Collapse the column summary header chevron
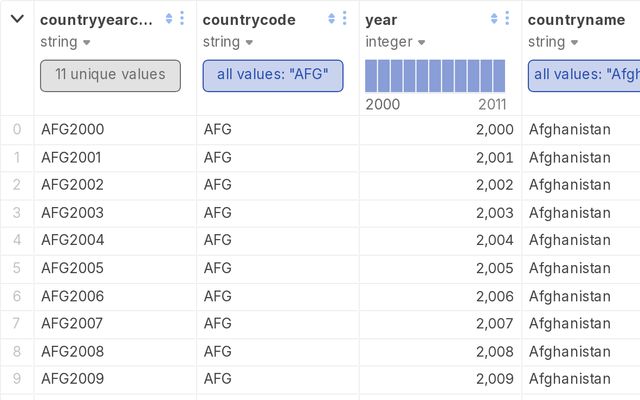The width and height of the screenshot is (640, 400). (17, 19)
